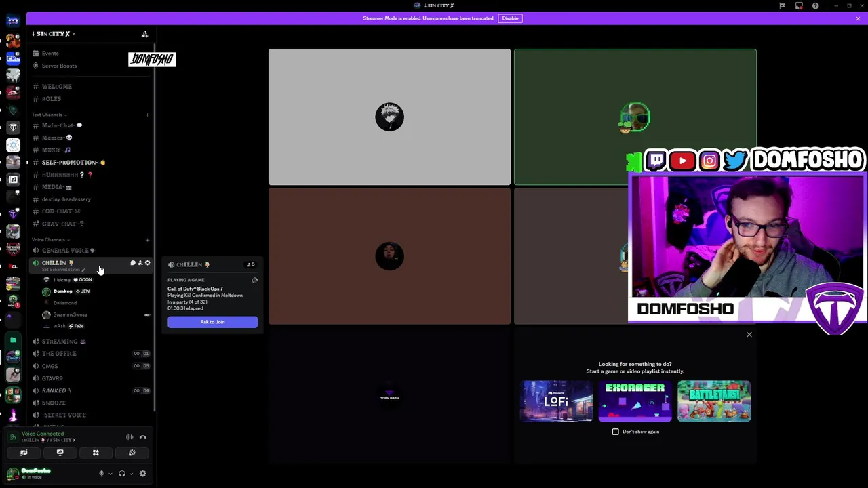Select the top-left grey video tile

(x=389, y=117)
